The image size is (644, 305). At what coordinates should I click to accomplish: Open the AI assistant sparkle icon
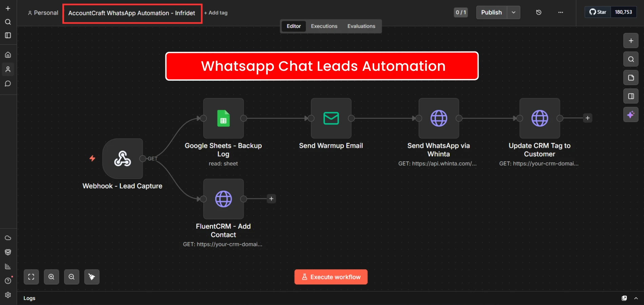click(631, 115)
